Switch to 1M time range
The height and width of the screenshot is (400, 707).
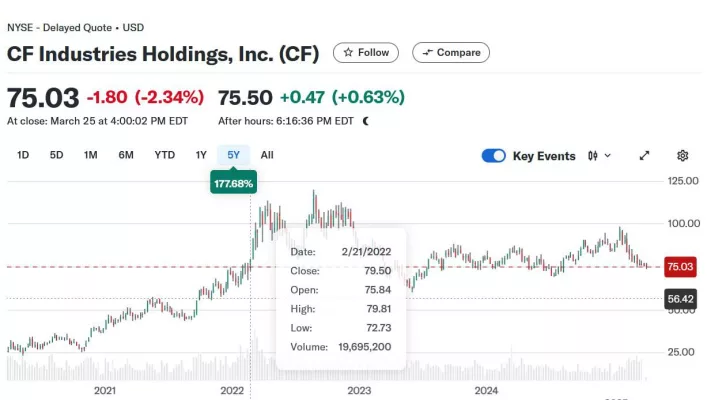[91, 155]
